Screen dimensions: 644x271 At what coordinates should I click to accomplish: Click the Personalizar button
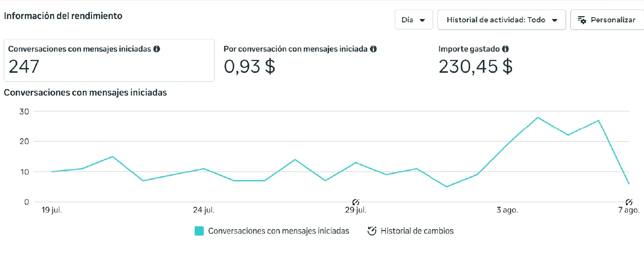tap(607, 20)
